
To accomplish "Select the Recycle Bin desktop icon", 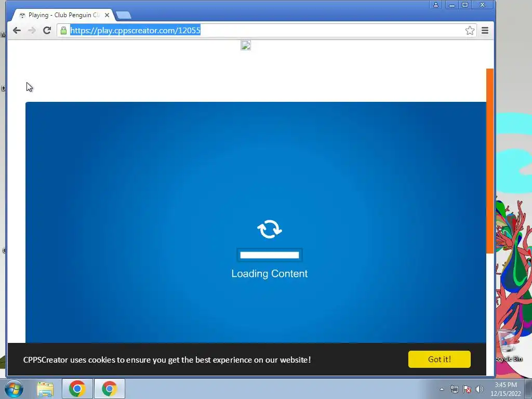I will (x=508, y=345).
